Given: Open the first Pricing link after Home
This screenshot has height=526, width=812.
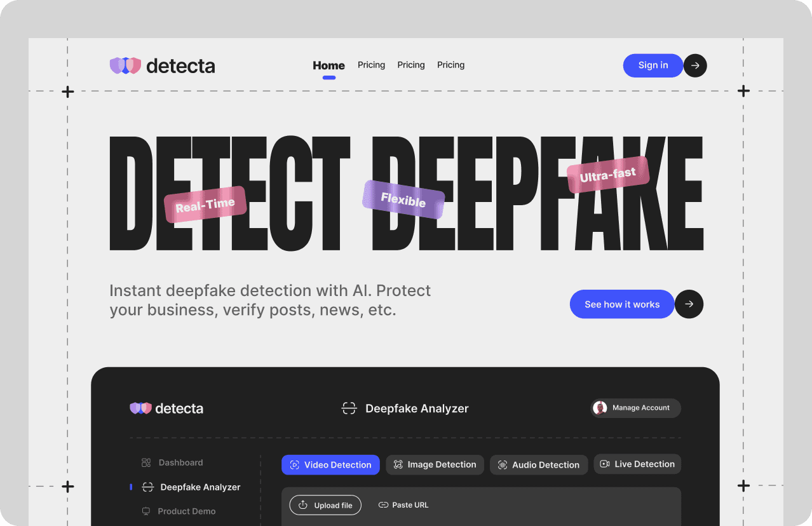Looking at the screenshot, I should (x=371, y=65).
